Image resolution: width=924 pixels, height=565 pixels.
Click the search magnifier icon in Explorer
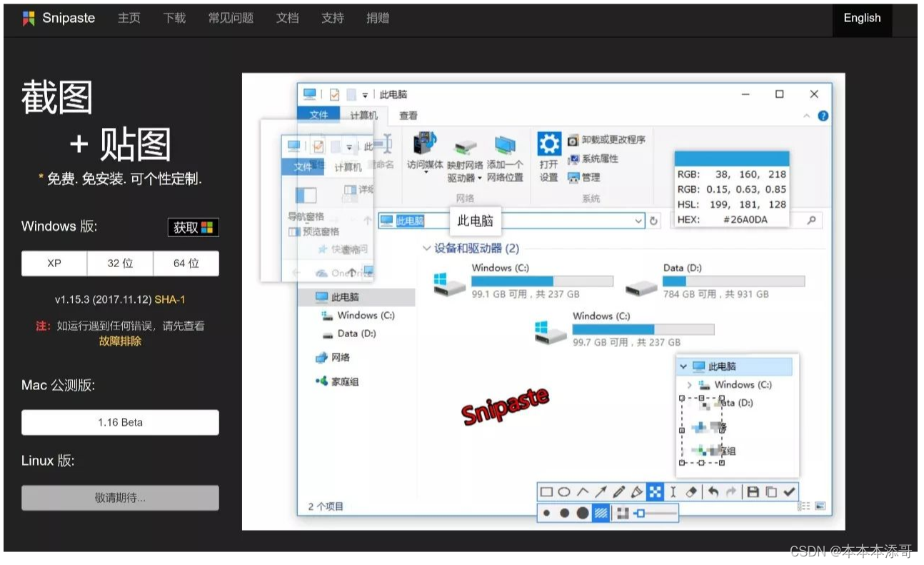[x=812, y=220]
